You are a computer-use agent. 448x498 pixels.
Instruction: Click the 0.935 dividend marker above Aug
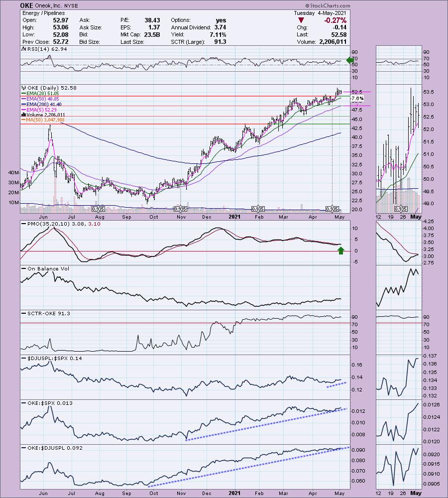point(98,209)
